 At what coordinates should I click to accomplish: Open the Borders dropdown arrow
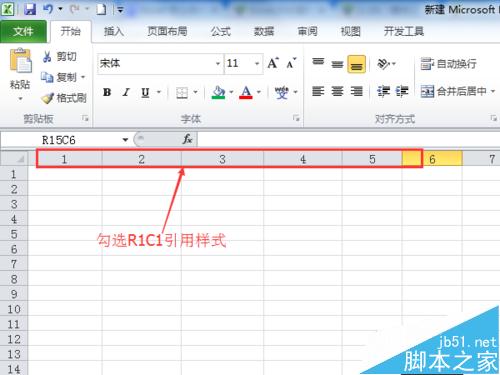tap(195, 92)
